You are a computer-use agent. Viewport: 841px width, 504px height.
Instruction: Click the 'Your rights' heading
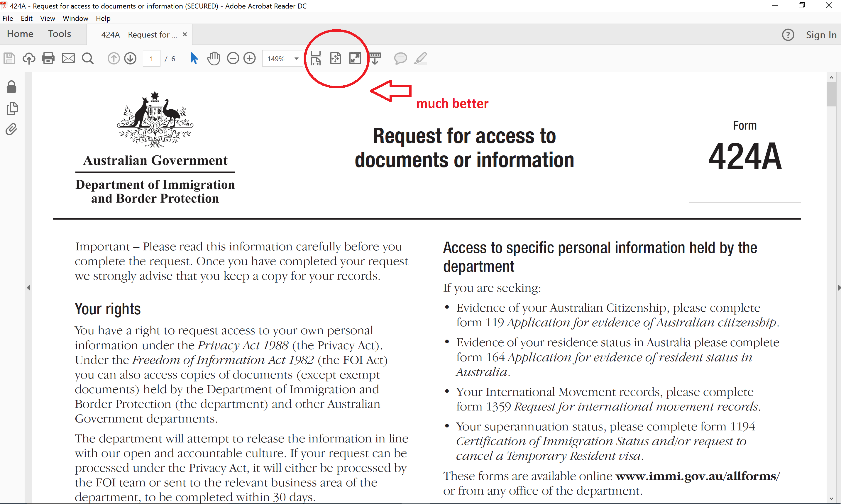coord(108,309)
